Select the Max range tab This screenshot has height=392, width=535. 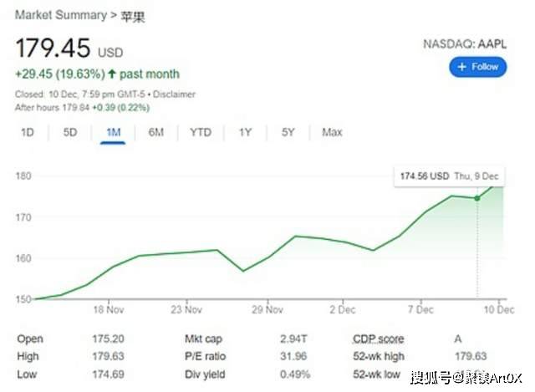(x=332, y=132)
